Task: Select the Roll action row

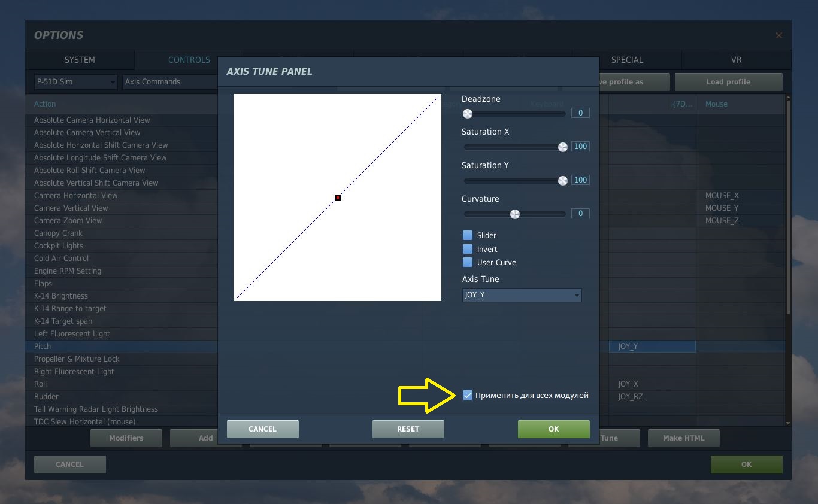Action: tap(121, 384)
